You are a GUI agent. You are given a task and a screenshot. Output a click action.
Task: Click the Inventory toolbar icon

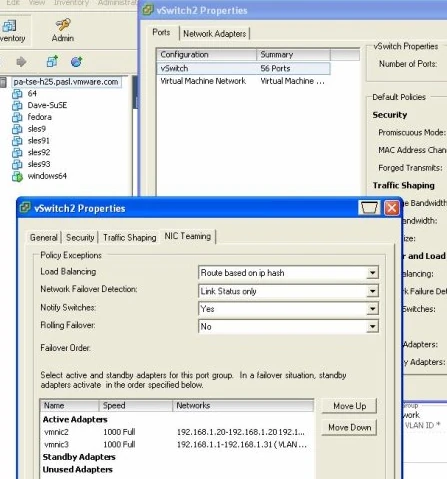click(10, 26)
